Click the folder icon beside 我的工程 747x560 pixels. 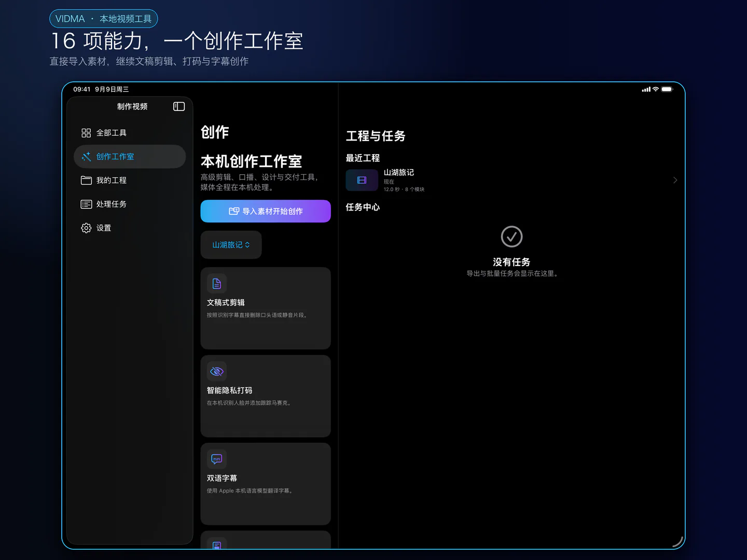pos(86,180)
